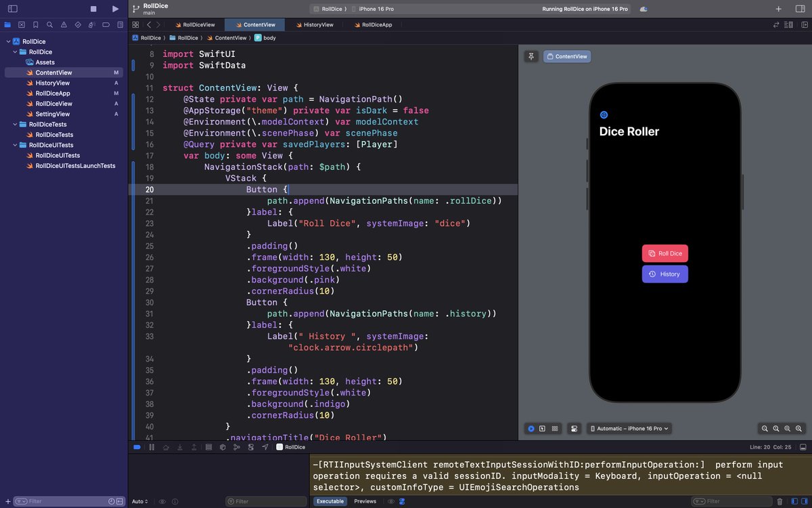Adjust editor options lines icon
812x508 pixels.
(788, 24)
